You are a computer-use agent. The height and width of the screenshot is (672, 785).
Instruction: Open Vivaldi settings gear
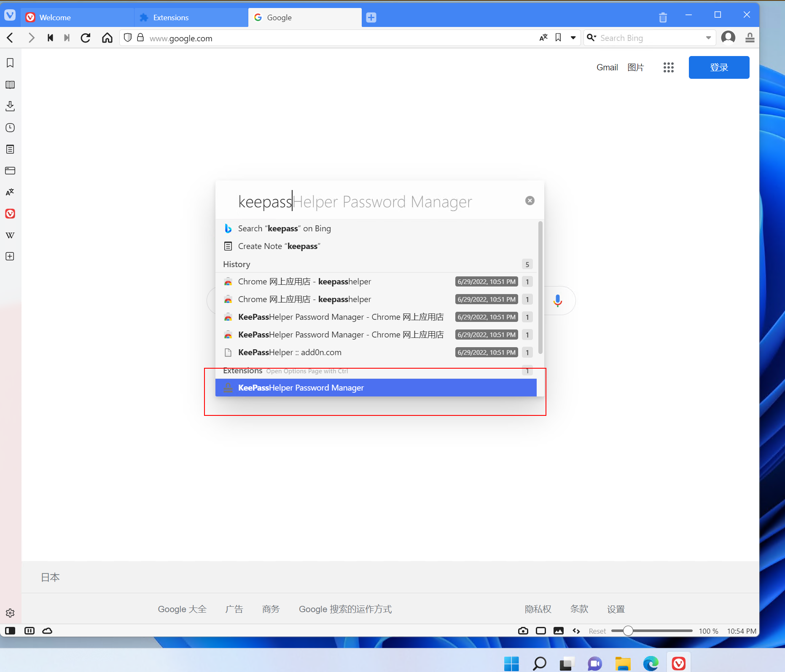[10, 613]
